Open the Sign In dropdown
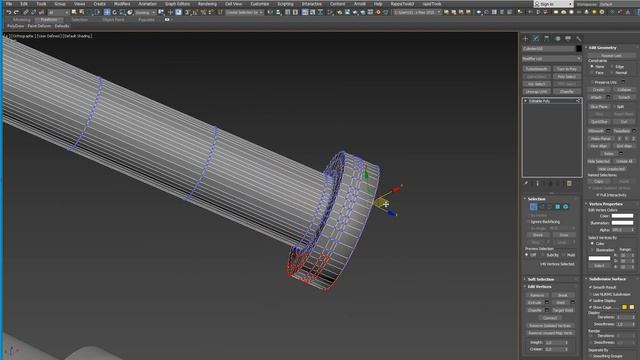This screenshot has height=360, width=640. coord(554,4)
